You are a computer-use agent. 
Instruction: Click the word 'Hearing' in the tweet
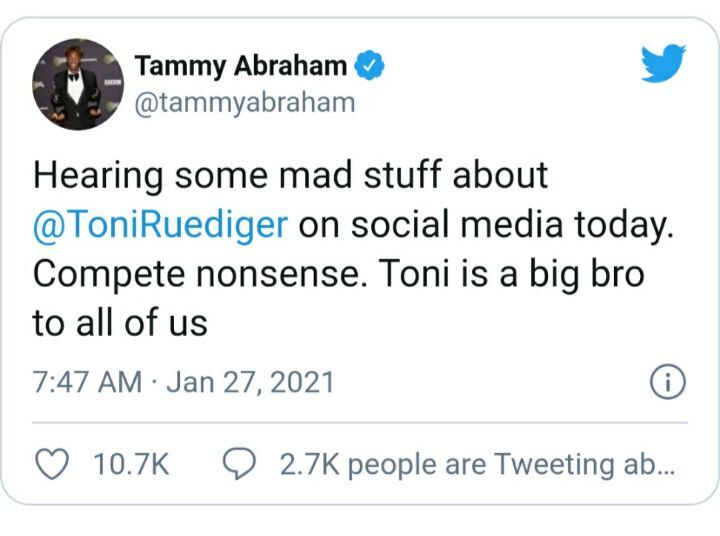click(x=98, y=176)
